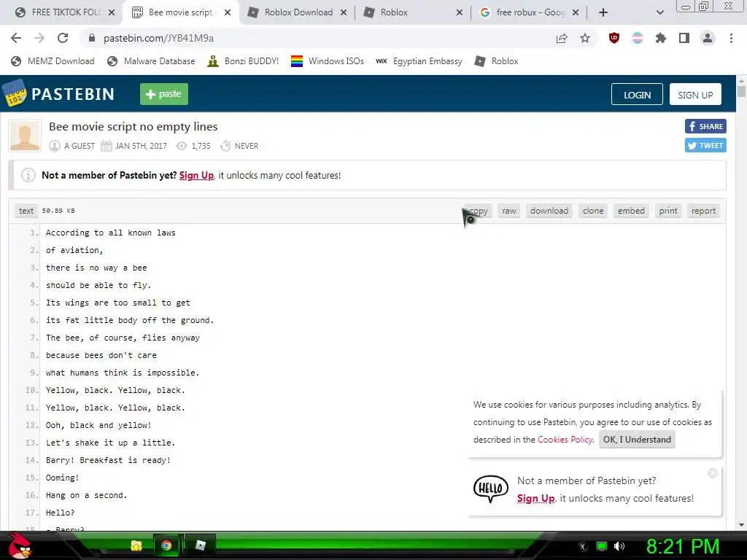Image resolution: width=747 pixels, height=560 pixels.
Task: Click the share page icon in address bar
Action: point(562,38)
